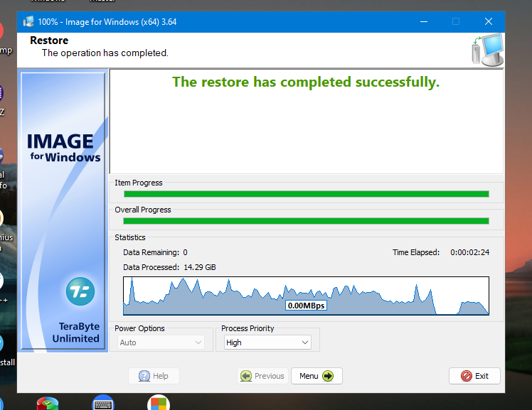Image resolution: width=532 pixels, height=410 pixels.
Task: Click the red Exit prohibition icon
Action: tap(466, 376)
